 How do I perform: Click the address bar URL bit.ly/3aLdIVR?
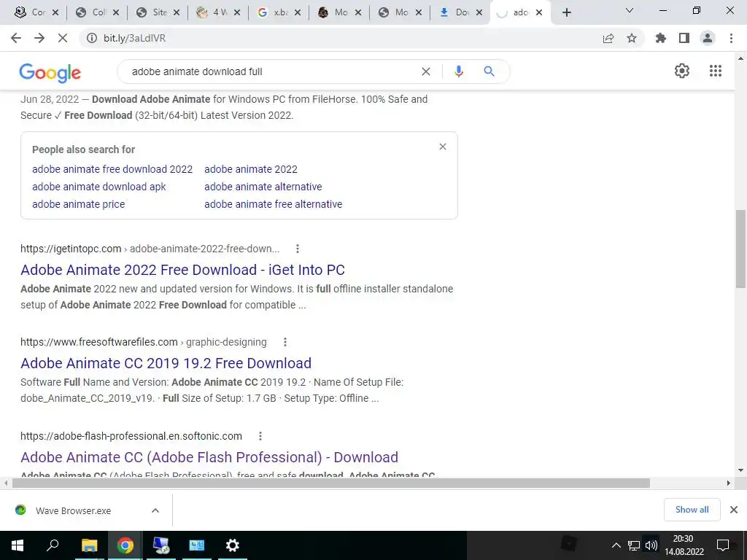(135, 38)
